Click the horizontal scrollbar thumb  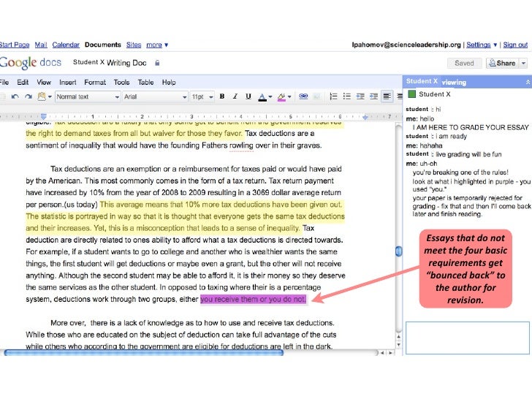pos(143,353)
